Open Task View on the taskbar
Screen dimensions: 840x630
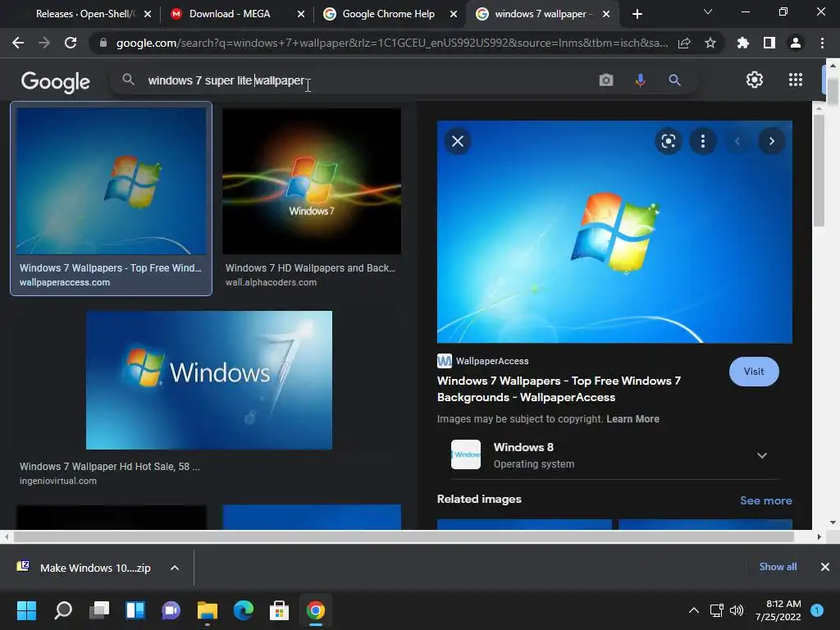pyautogui.click(x=99, y=610)
